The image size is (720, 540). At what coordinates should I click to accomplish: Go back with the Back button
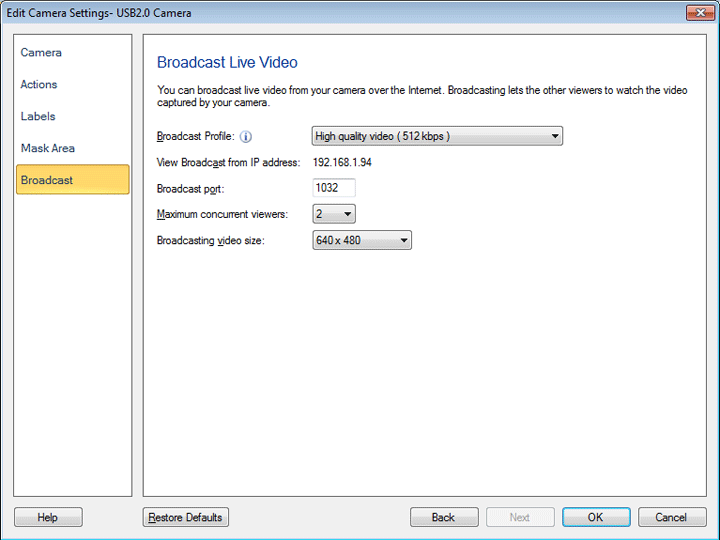click(x=444, y=518)
